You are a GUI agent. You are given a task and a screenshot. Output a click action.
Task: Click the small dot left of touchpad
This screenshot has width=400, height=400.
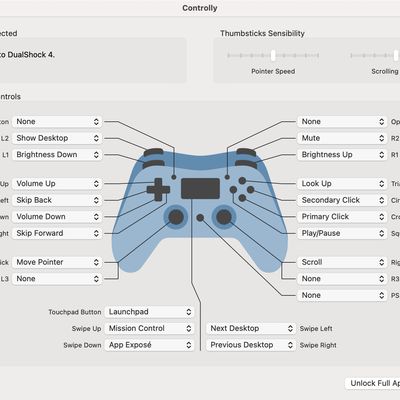173,177
